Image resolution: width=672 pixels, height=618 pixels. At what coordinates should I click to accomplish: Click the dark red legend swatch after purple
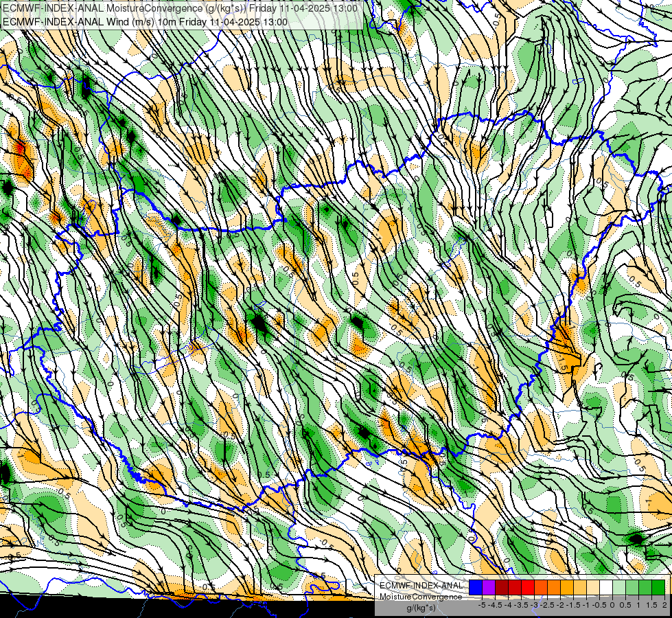click(502, 588)
